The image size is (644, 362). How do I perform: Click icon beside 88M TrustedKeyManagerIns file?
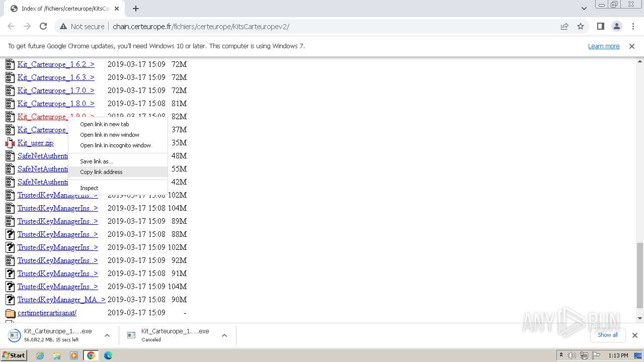10,234
